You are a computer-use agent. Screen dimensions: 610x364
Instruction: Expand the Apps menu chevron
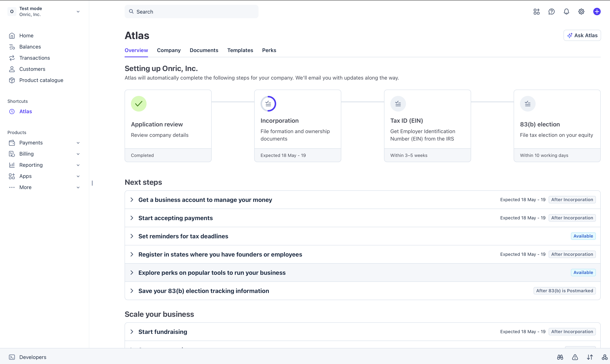pyautogui.click(x=78, y=176)
